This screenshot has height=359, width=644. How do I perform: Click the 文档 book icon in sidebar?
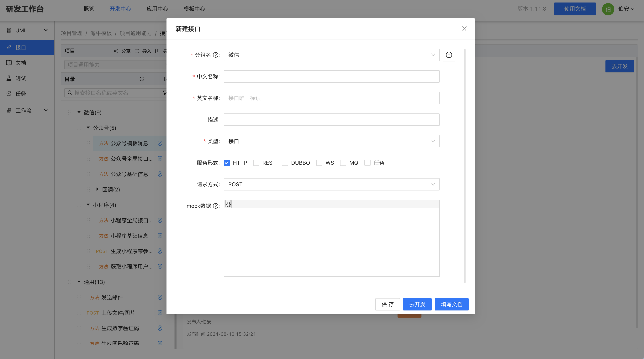coord(9,63)
